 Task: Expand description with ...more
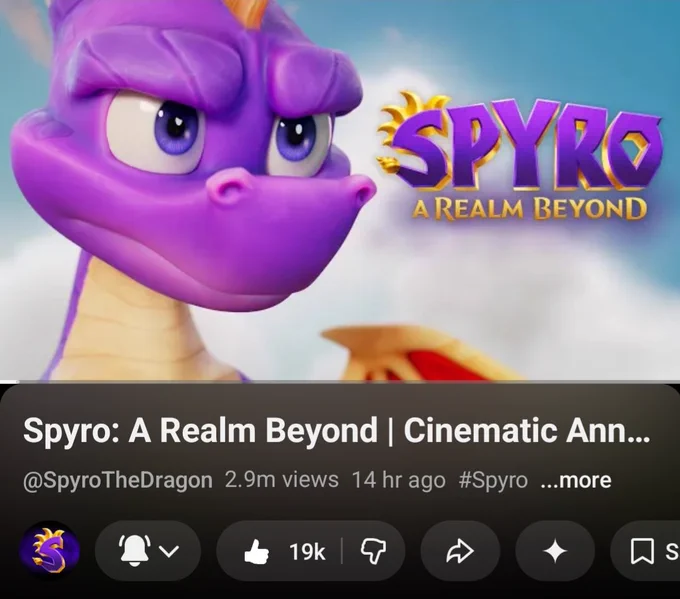pyautogui.click(x=576, y=480)
